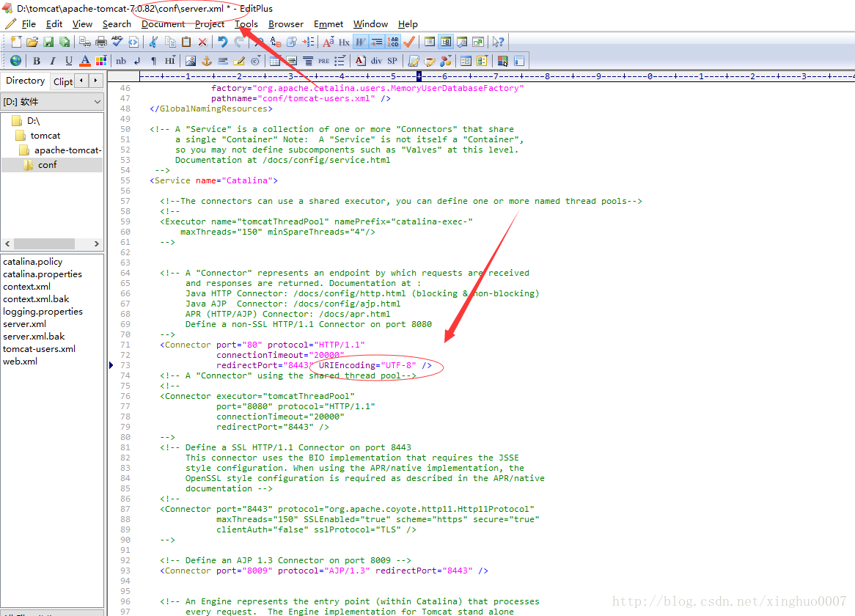Insert Anchor tag icon
The width and height of the screenshot is (855, 616).
click(x=206, y=61)
